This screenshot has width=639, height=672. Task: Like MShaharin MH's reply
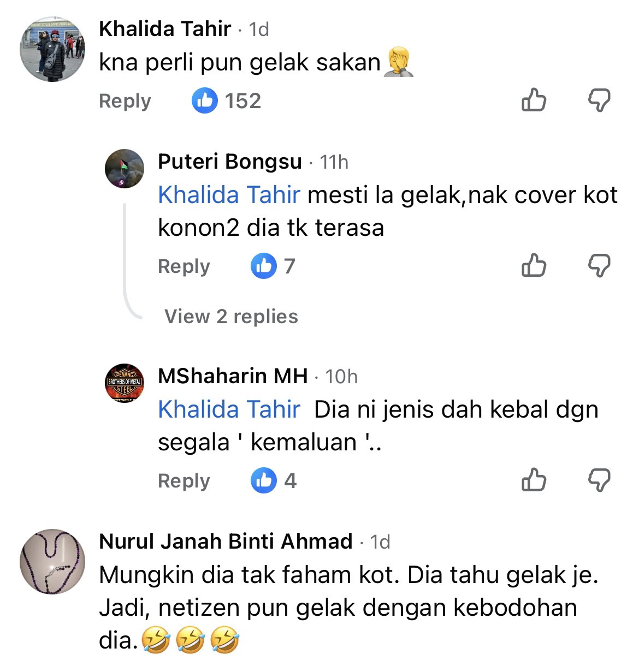[534, 480]
